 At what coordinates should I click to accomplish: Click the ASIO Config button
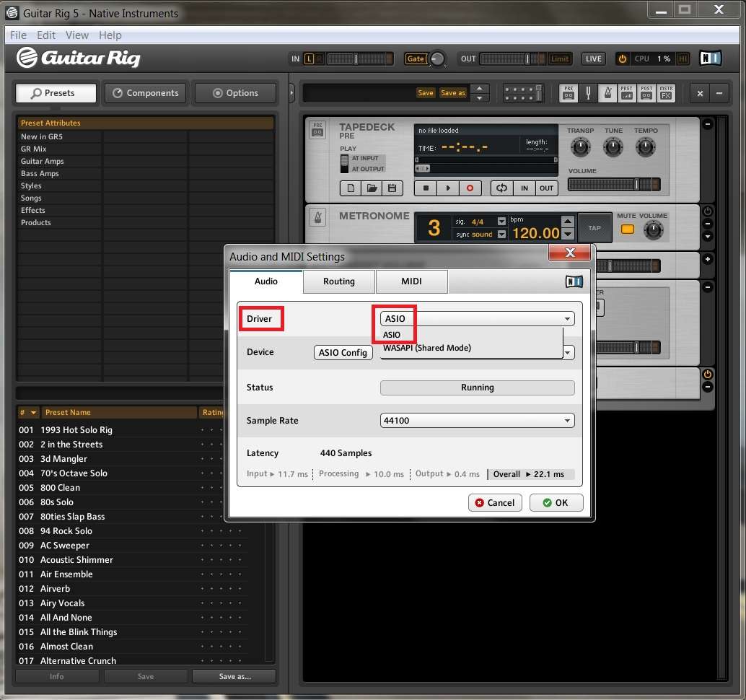pos(343,352)
